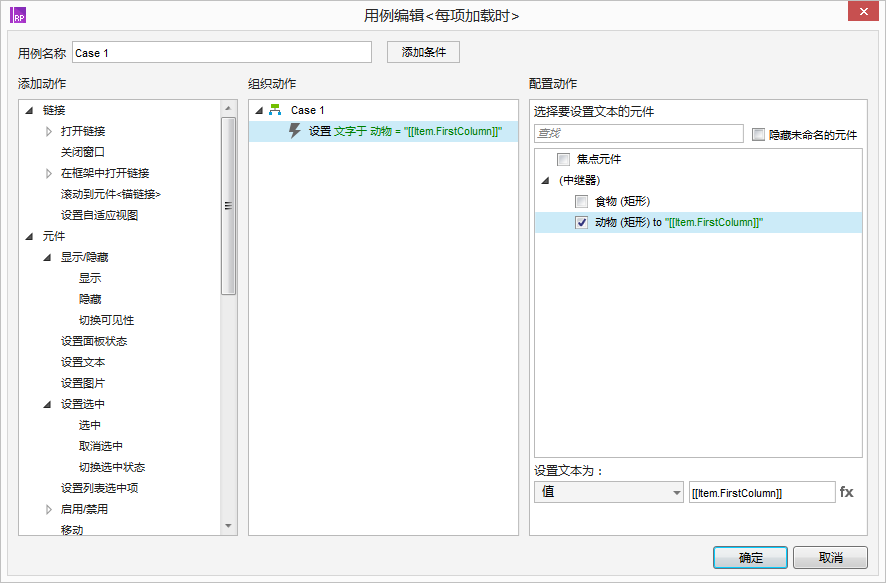Viewport: 886px width, 583px height.
Task: Select the 显示 action
Action: [90, 278]
